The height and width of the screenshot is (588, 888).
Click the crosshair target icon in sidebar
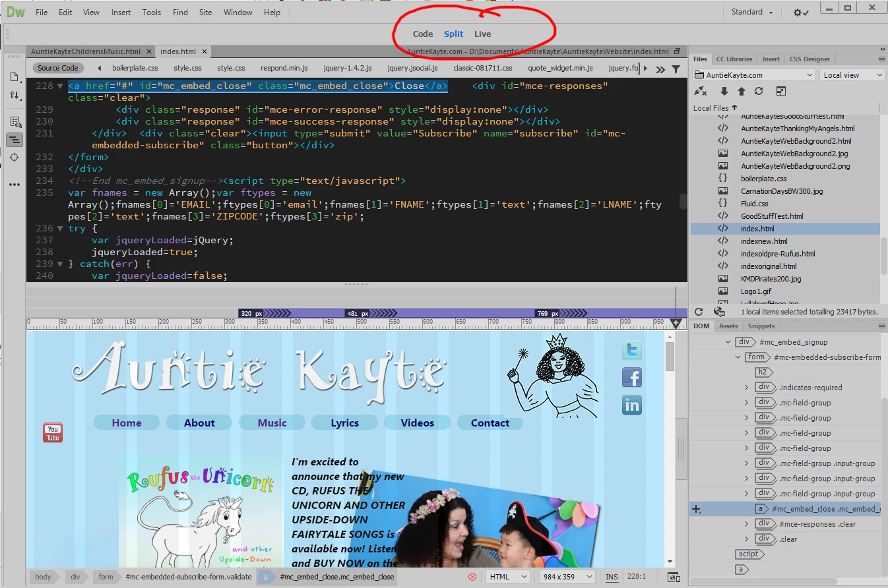pos(14,158)
